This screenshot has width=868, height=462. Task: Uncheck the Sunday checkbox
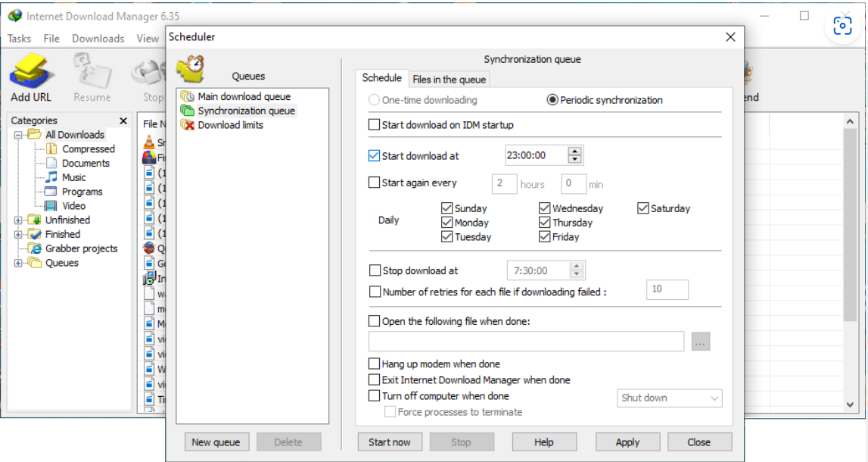pyautogui.click(x=446, y=208)
